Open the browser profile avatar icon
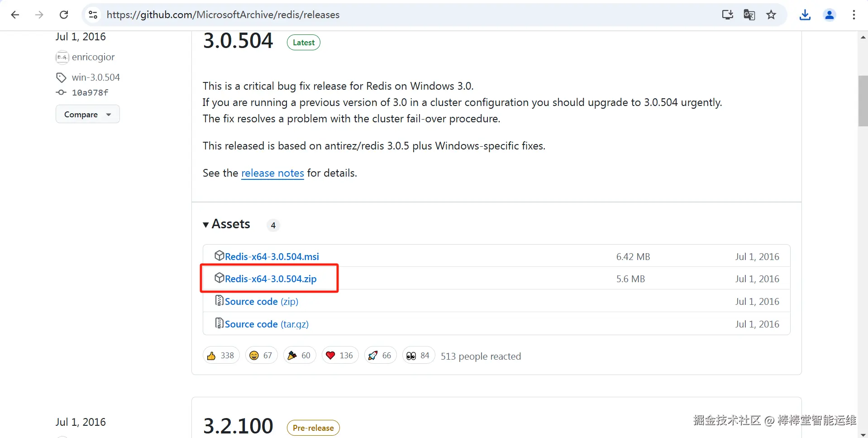Viewport: 868px width, 438px height. [x=829, y=15]
